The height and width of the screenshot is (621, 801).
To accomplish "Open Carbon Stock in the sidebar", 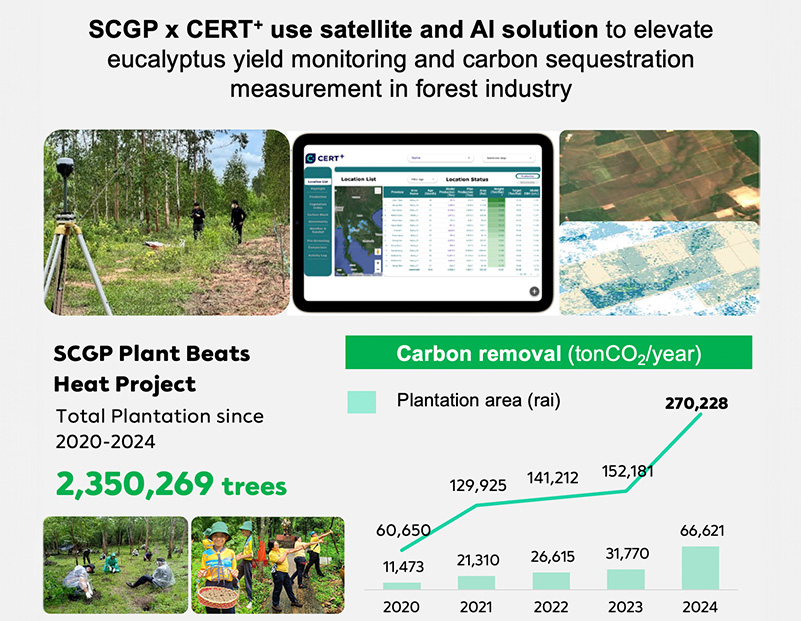I will click(x=319, y=213).
